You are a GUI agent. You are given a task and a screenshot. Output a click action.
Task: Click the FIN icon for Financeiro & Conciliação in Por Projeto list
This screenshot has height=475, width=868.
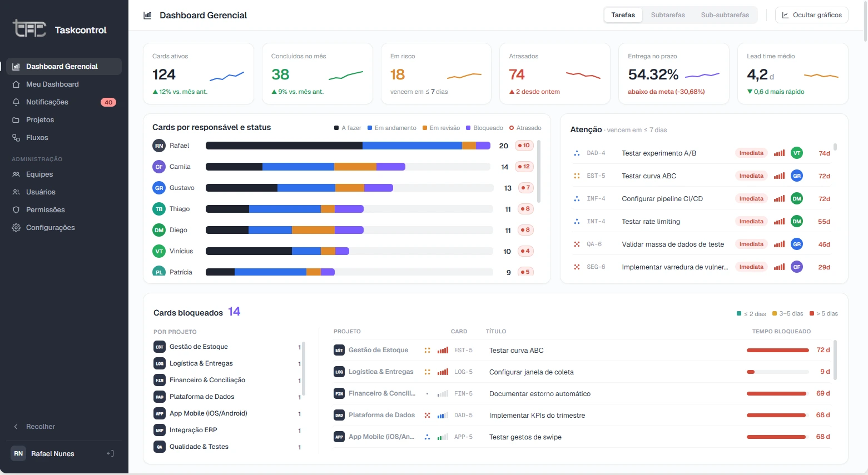pyautogui.click(x=160, y=380)
